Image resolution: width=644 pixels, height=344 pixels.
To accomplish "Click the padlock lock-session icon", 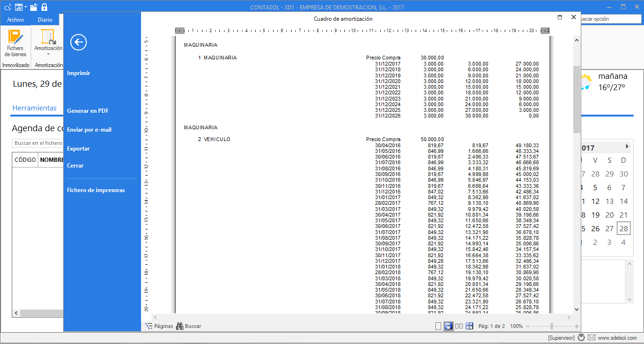I will 44,7.
